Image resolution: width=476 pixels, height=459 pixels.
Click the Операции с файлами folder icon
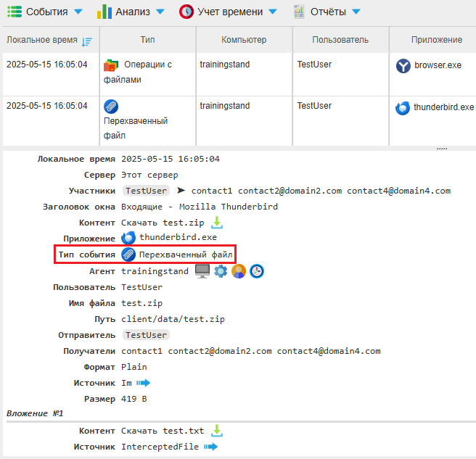coord(111,65)
